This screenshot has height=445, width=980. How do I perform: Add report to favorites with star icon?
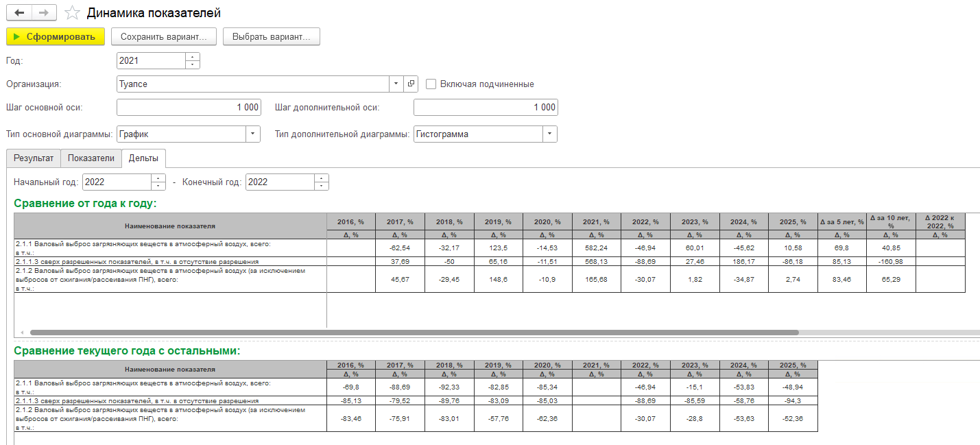pyautogui.click(x=72, y=13)
